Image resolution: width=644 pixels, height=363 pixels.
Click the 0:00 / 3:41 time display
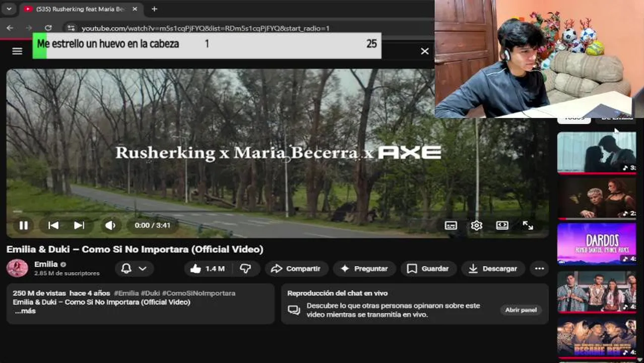coord(152,225)
